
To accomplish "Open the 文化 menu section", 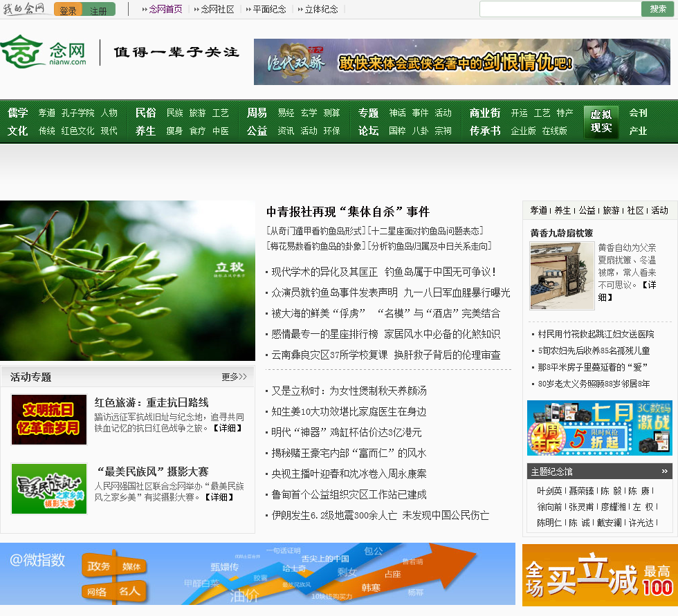I will (x=18, y=131).
